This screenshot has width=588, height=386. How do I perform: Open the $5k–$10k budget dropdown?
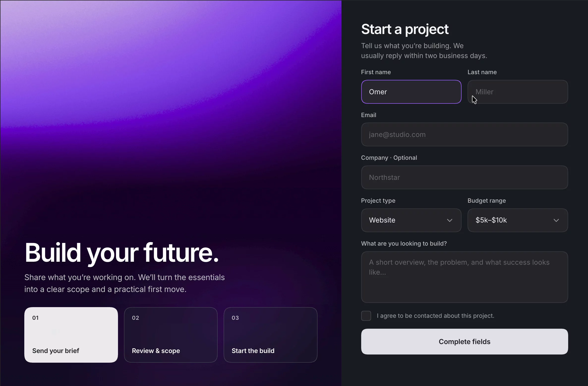518,220
